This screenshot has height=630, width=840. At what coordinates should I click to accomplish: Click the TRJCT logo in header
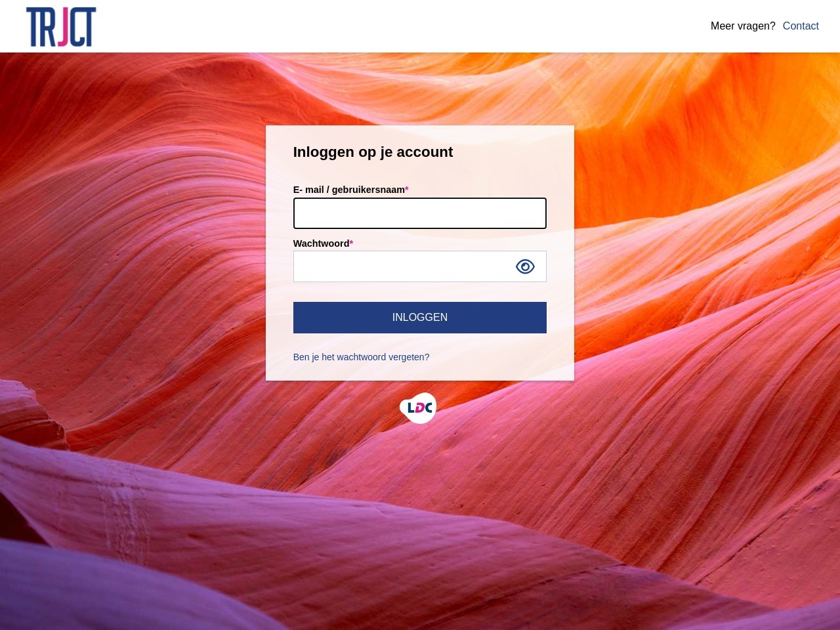pos(61,27)
